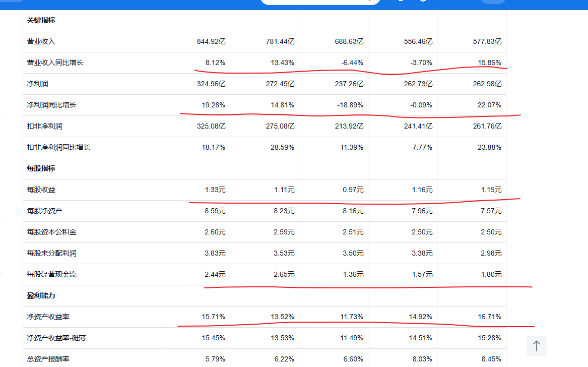Click the 盈利能力 section header
588x367 pixels.
(41, 295)
